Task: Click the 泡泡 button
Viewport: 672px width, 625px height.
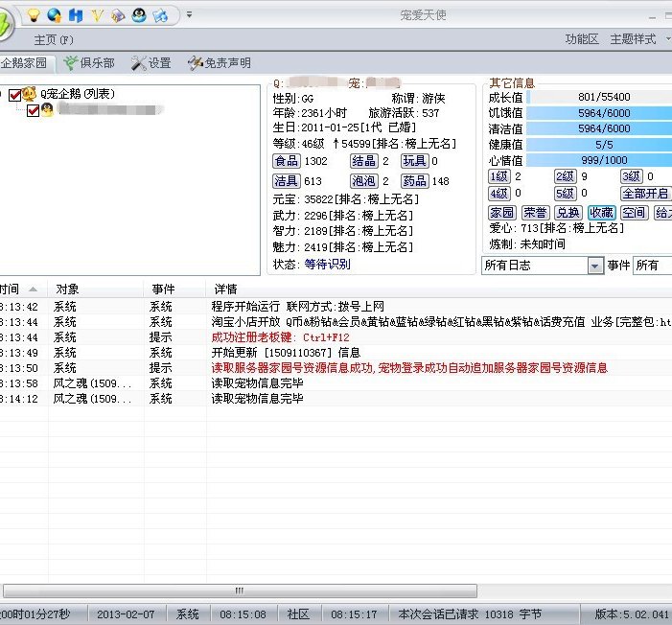Action: point(364,181)
